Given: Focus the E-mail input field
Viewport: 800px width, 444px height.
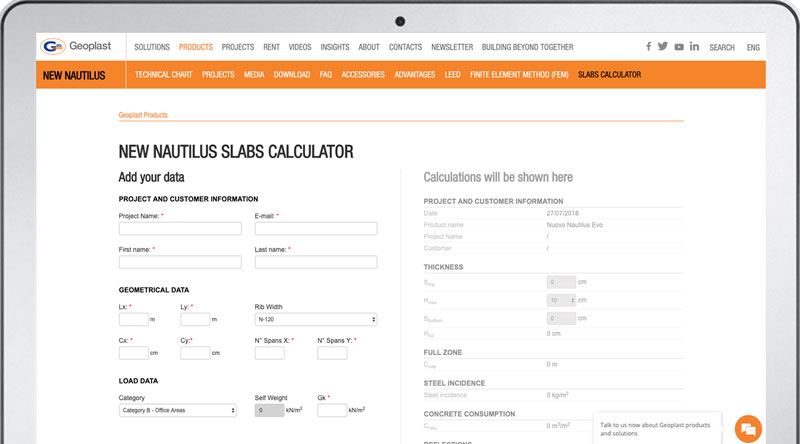Looking at the screenshot, I should pyautogui.click(x=315, y=228).
